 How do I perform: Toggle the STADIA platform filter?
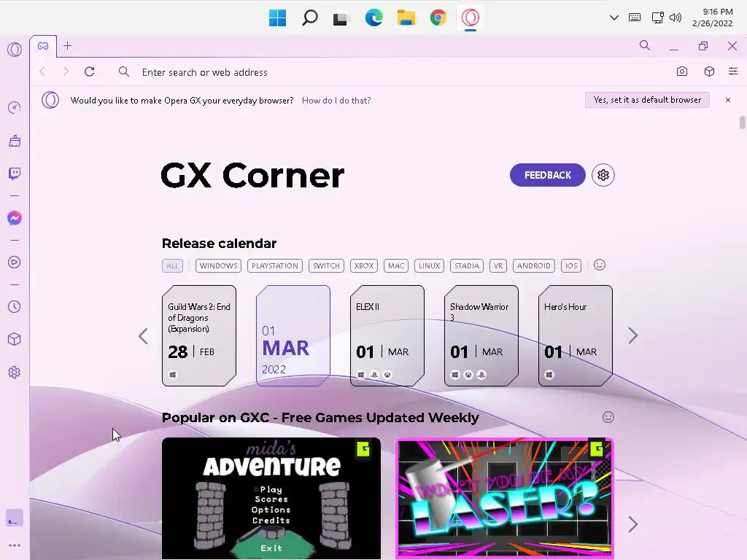[467, 265]
